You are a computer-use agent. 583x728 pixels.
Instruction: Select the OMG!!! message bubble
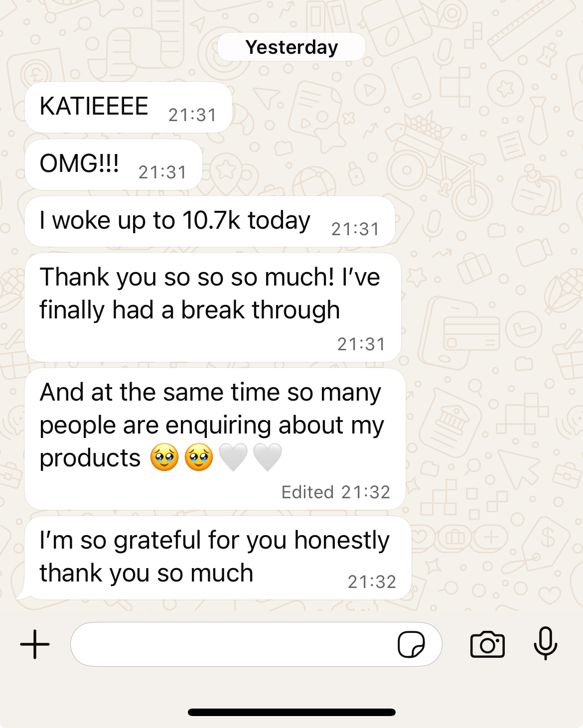pos(114,164)
